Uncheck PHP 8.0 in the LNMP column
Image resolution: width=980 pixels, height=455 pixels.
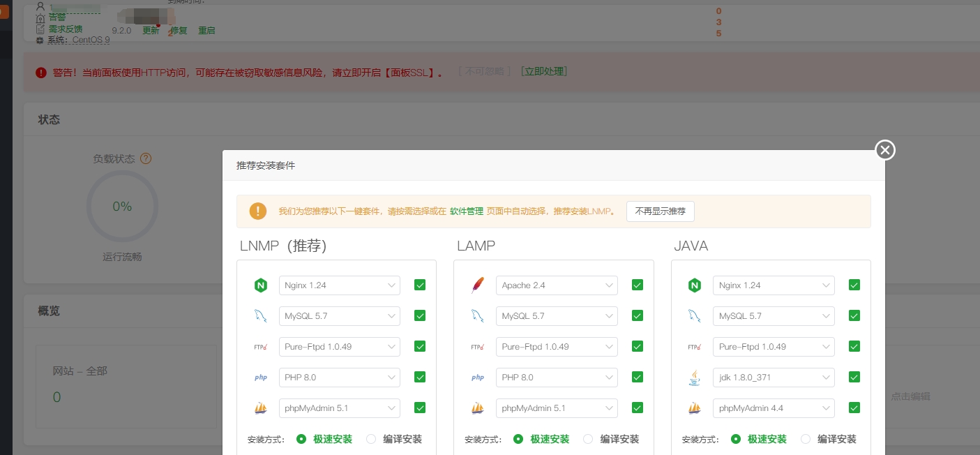420,377
